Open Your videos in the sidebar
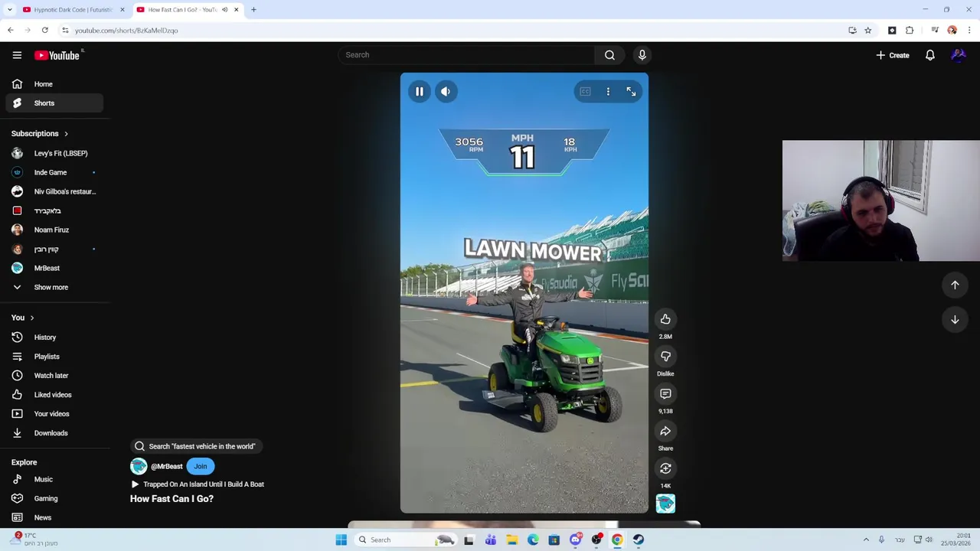This screenshot has width=980, height=551. (x=54, y=414)
